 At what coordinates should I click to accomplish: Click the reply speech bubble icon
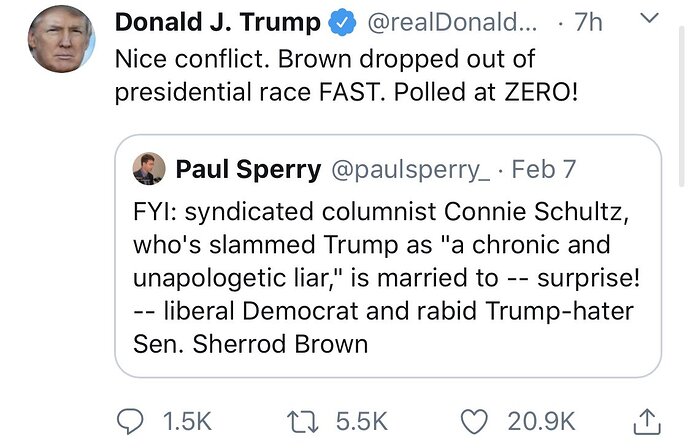click(130, 421)
